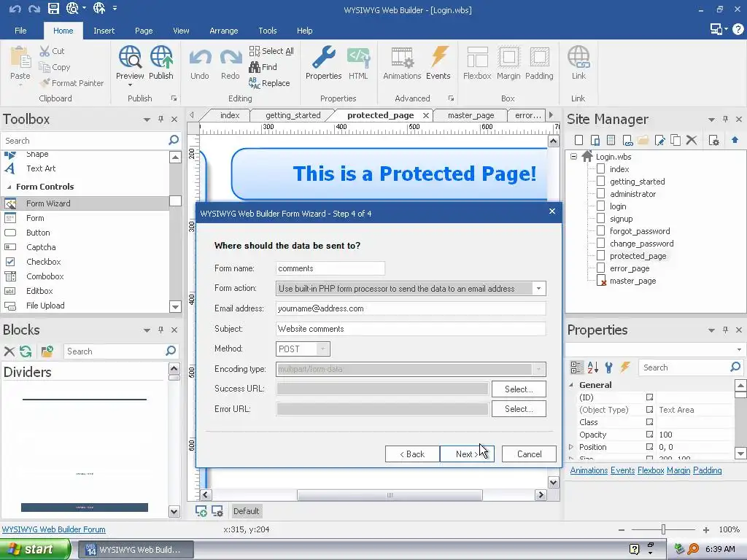Click the Margin box icon

[508, 57]
